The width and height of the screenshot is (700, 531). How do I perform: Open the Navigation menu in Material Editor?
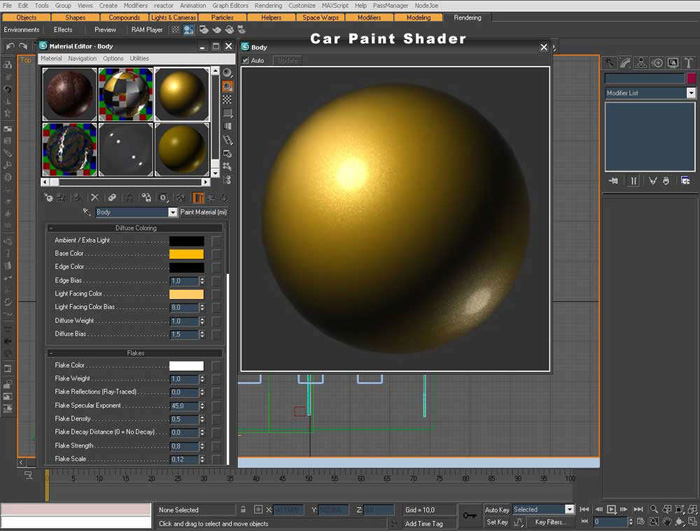click(x=82, y=59)
